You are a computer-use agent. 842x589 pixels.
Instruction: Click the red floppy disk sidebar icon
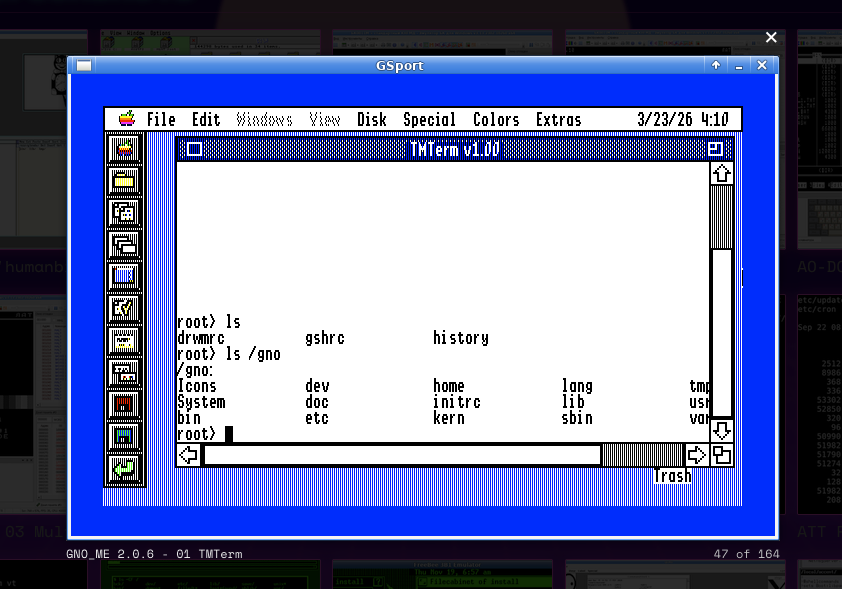click(x=124, y=405)
